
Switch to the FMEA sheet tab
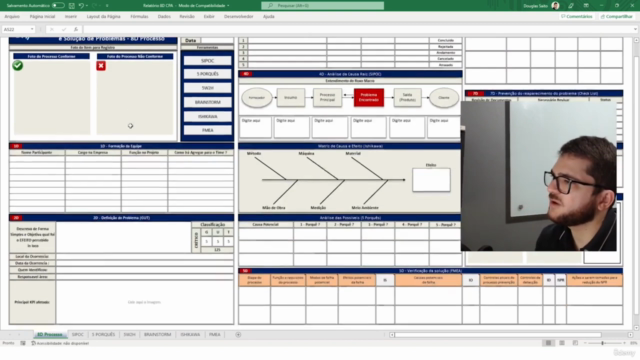point(215,335)
